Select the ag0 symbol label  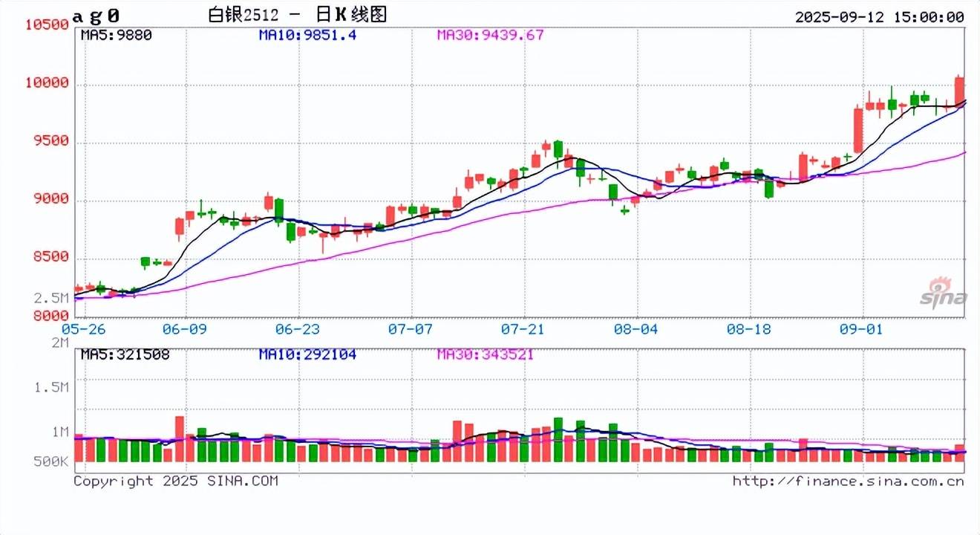[x=96, y=16]
